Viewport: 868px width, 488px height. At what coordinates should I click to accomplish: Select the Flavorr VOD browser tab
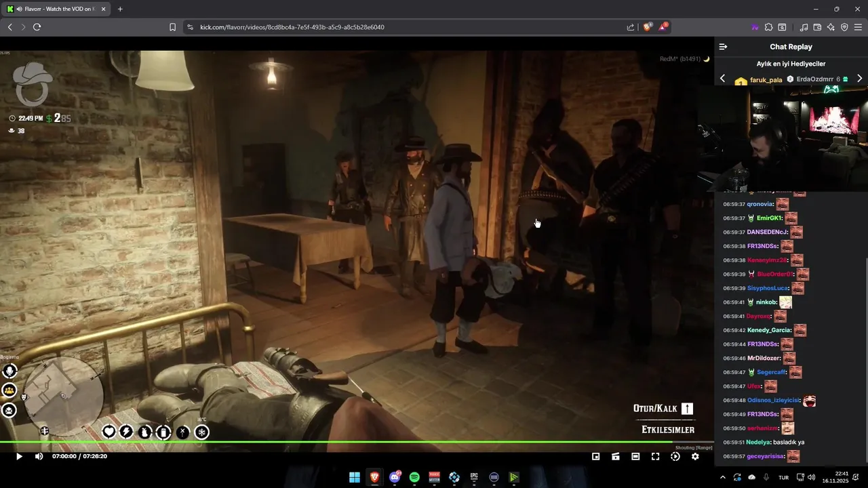point(56,9)
